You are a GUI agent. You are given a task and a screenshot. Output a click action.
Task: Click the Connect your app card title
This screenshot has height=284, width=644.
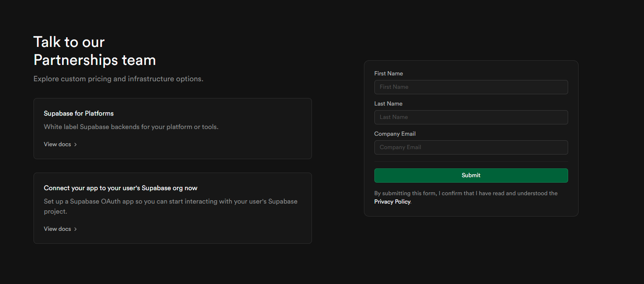coord(120,188)
